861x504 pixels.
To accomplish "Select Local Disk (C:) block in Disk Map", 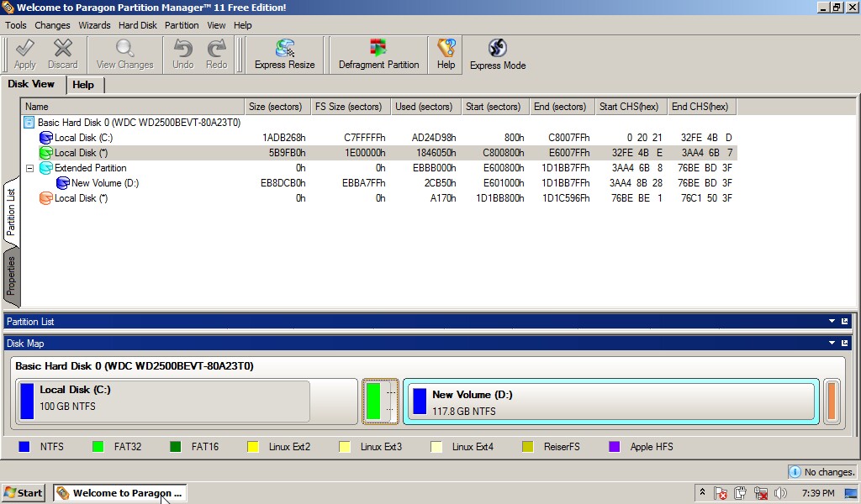I will coord(187,401).
